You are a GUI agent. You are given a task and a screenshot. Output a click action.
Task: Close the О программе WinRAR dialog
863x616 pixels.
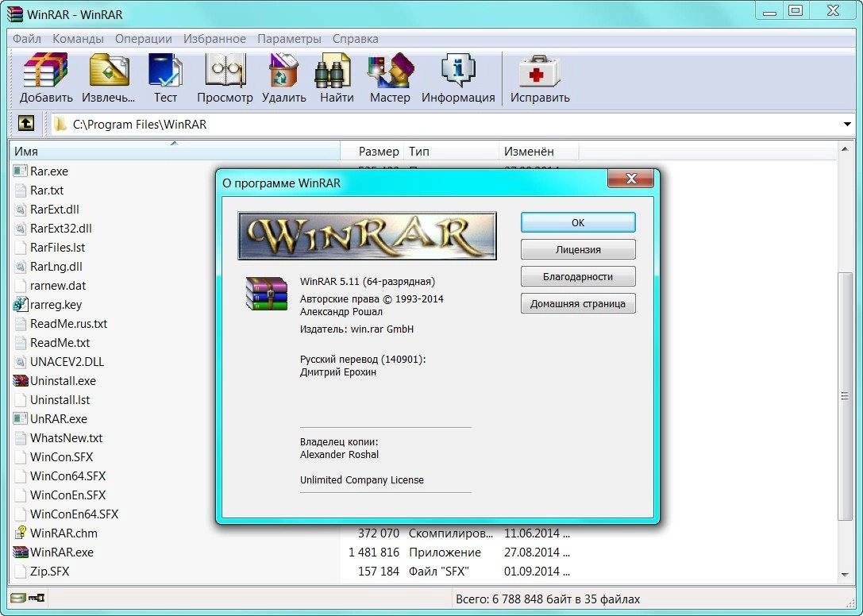pos(630,179)
